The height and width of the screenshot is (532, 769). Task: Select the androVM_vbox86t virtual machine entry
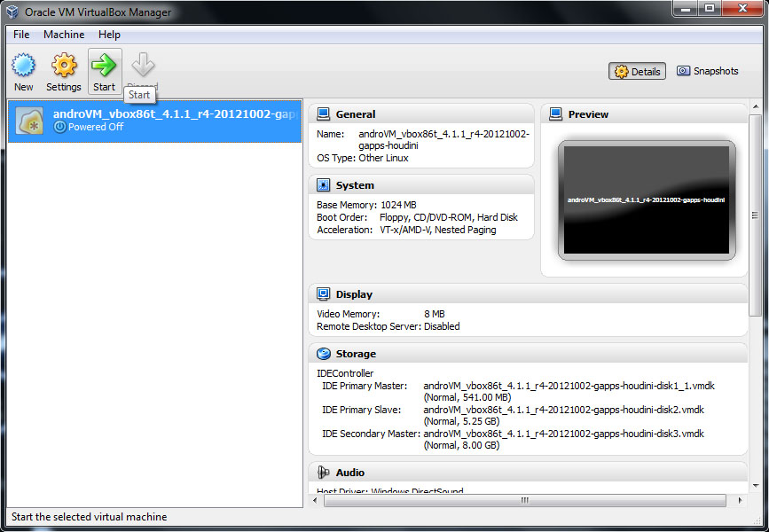pos(154,121)
